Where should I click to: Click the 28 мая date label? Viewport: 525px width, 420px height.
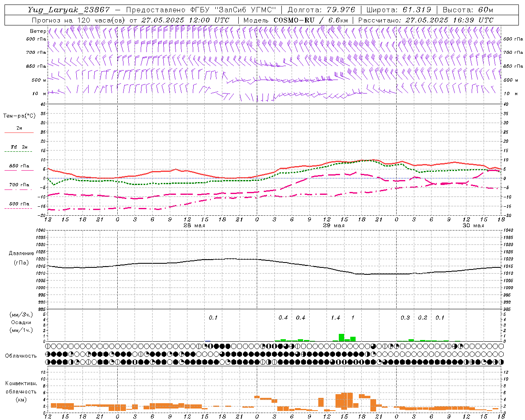click(x=194, y=226)
